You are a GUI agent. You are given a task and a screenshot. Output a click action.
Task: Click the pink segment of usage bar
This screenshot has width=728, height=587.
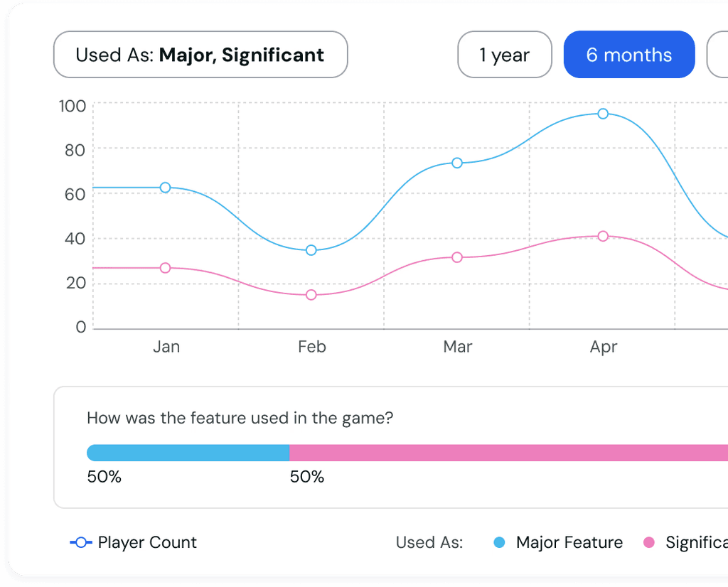point(508,453)
